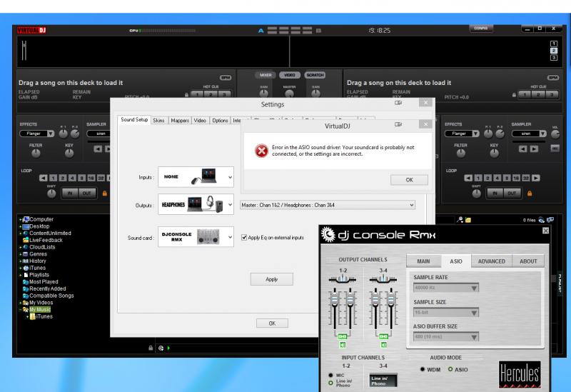Image resolution: width=571 pixels, height=392 pixels.
Task: Click the SCRATCH panel button
Action: pyautogui.click(x=315, y=75)
